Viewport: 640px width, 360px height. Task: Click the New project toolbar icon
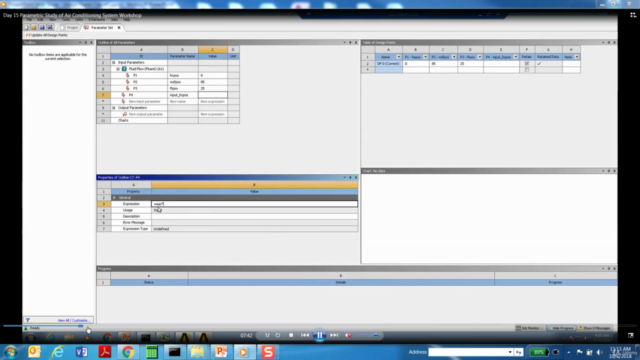27,27
